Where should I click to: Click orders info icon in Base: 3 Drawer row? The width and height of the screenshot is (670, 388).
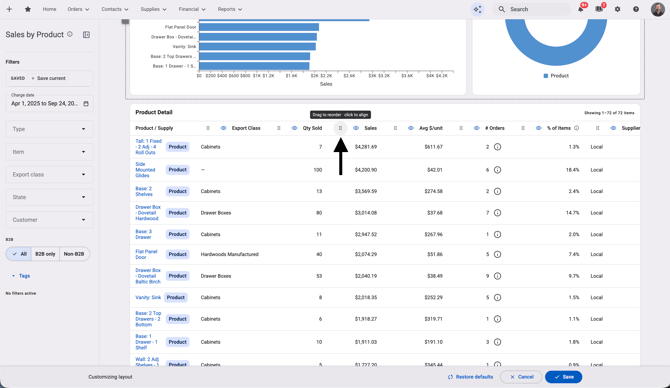[497, 234]
